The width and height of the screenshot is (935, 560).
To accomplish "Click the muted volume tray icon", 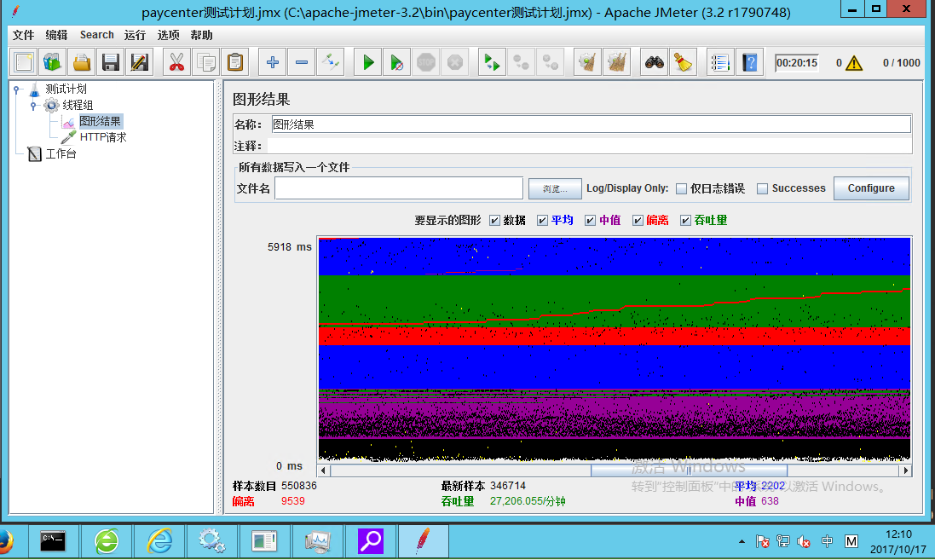I will (x=803, y=541).
